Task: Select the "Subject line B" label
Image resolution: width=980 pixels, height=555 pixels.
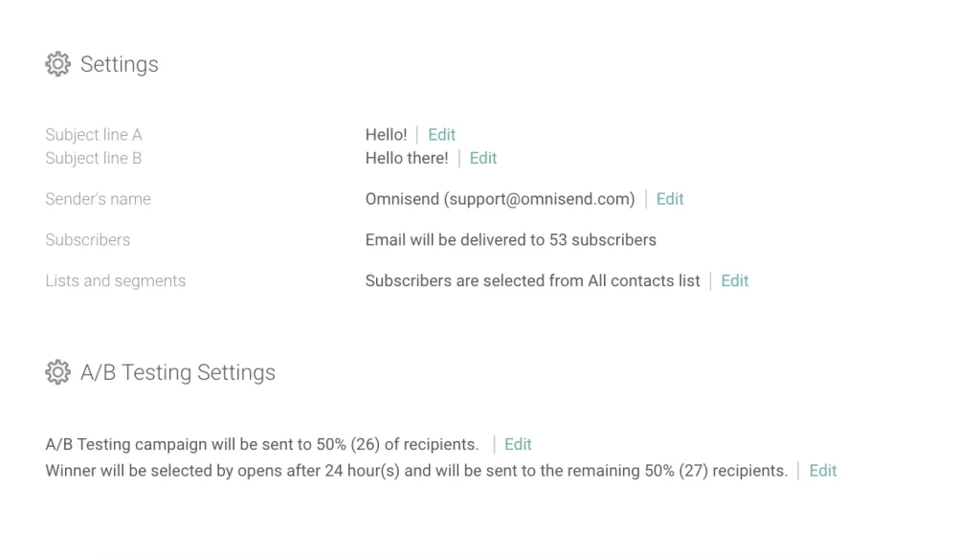Action: pos(94,158)
